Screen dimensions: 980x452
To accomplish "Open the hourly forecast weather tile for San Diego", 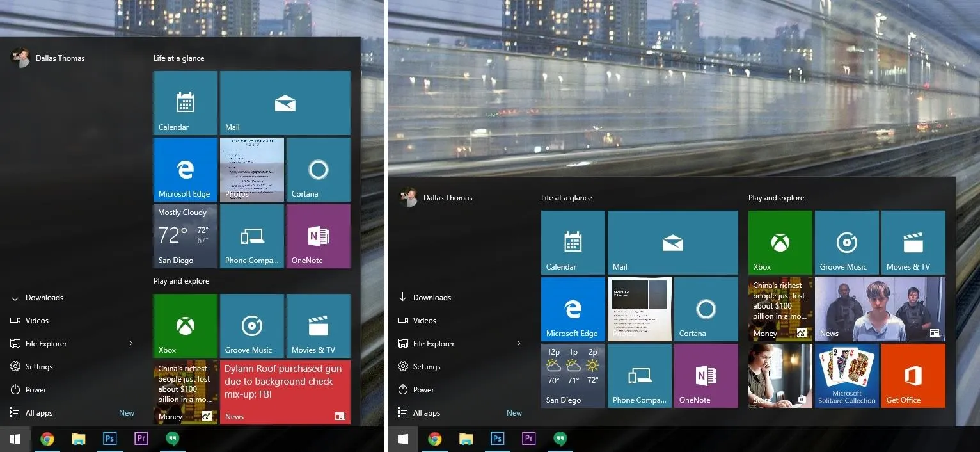I will coord(573,376).
